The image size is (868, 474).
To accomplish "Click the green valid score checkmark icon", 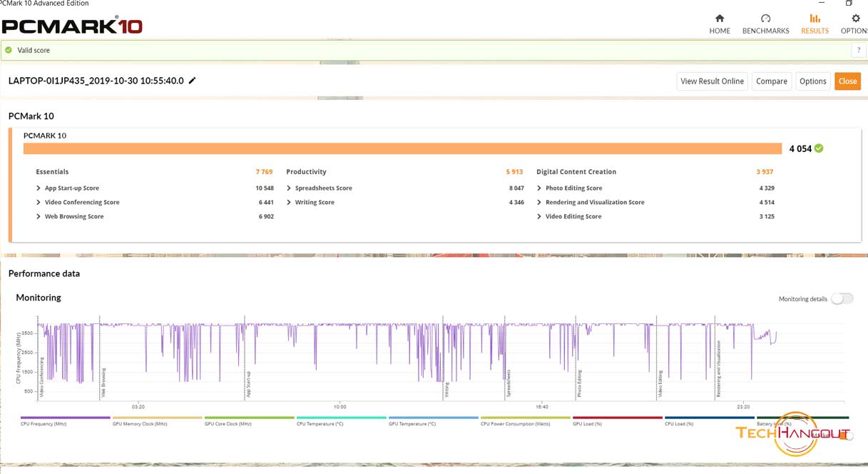I will point(9,50).
